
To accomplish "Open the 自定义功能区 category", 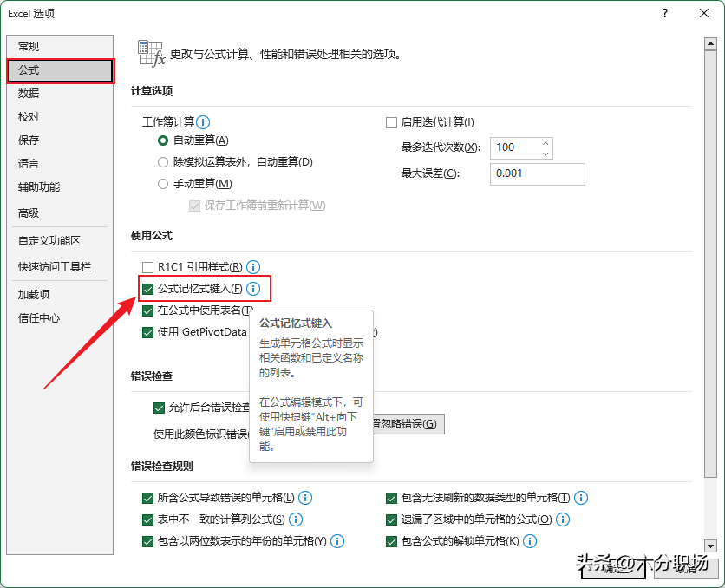I will pos(60,241).
